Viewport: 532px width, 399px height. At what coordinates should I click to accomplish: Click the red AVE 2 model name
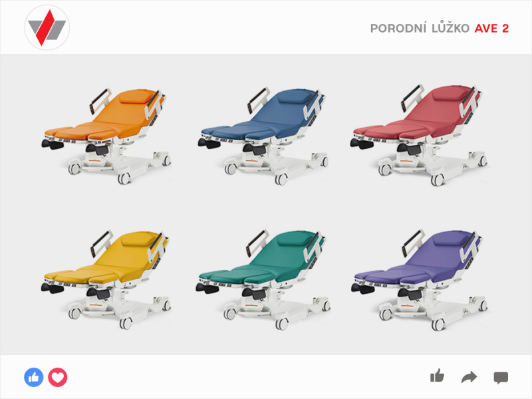(491, 29)
